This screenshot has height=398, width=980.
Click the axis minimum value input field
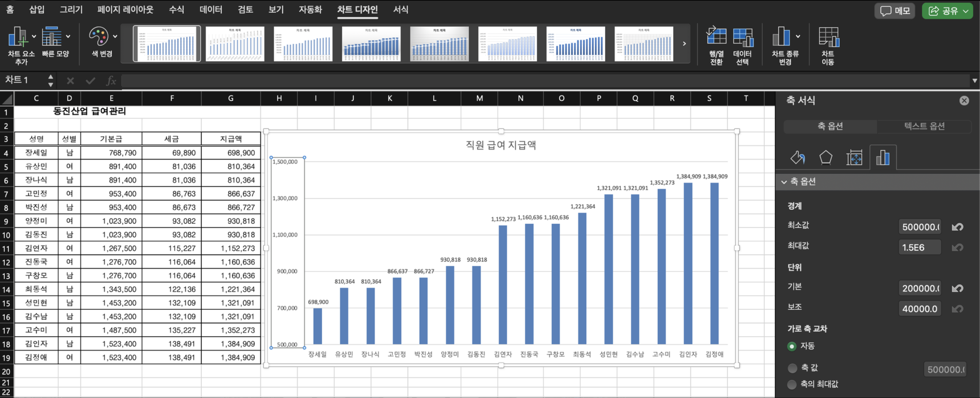click(x=920, y=227)
